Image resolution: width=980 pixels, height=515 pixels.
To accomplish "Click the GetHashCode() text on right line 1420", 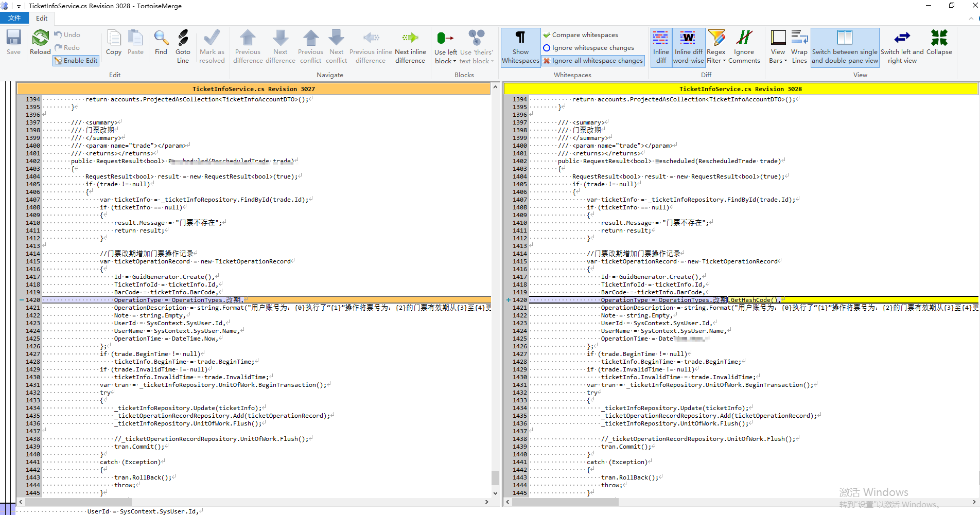I will click(x=755, y=300).
